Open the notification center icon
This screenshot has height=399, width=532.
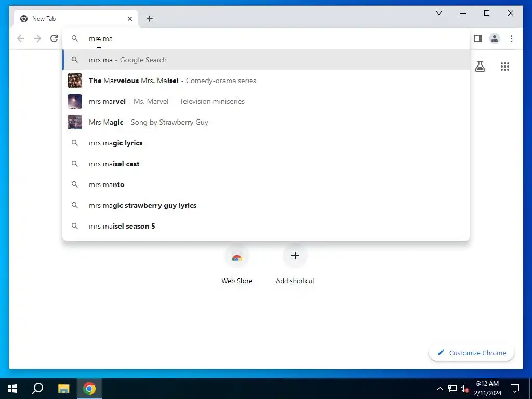[x=515, y=389]
